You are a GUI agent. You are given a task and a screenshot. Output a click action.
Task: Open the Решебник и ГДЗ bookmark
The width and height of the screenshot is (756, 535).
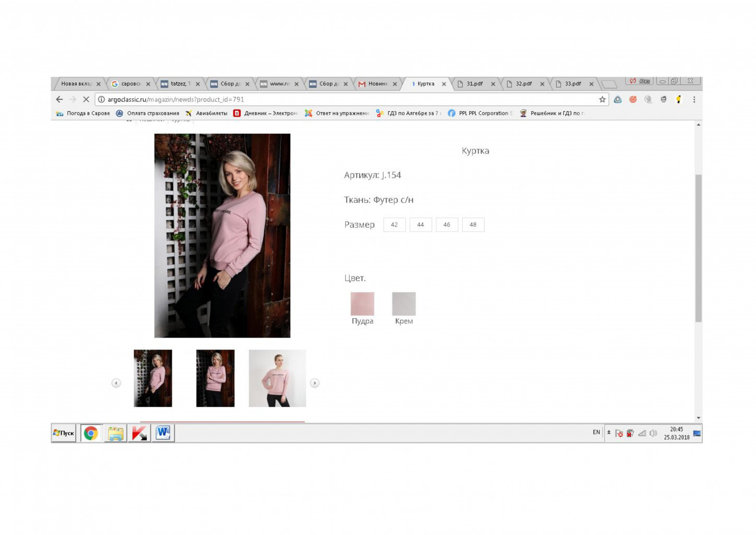pyautogui.click(x=552, y=113)
